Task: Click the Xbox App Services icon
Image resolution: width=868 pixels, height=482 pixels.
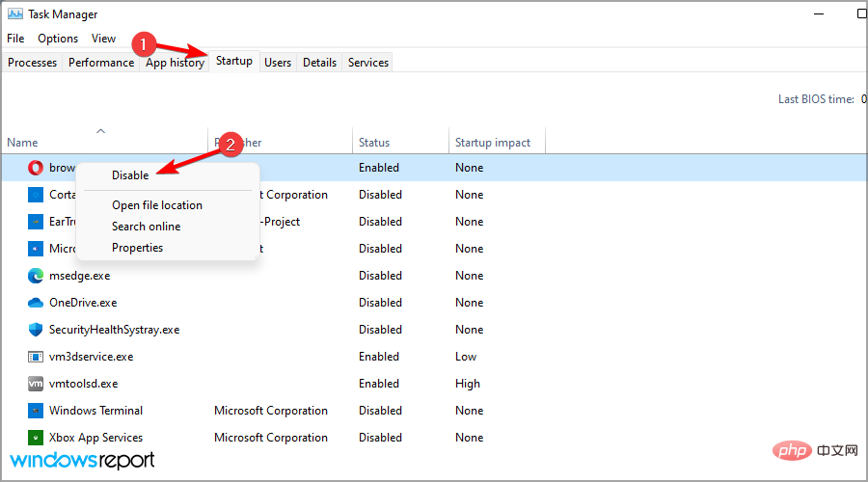Action: (x=36, y=438)
